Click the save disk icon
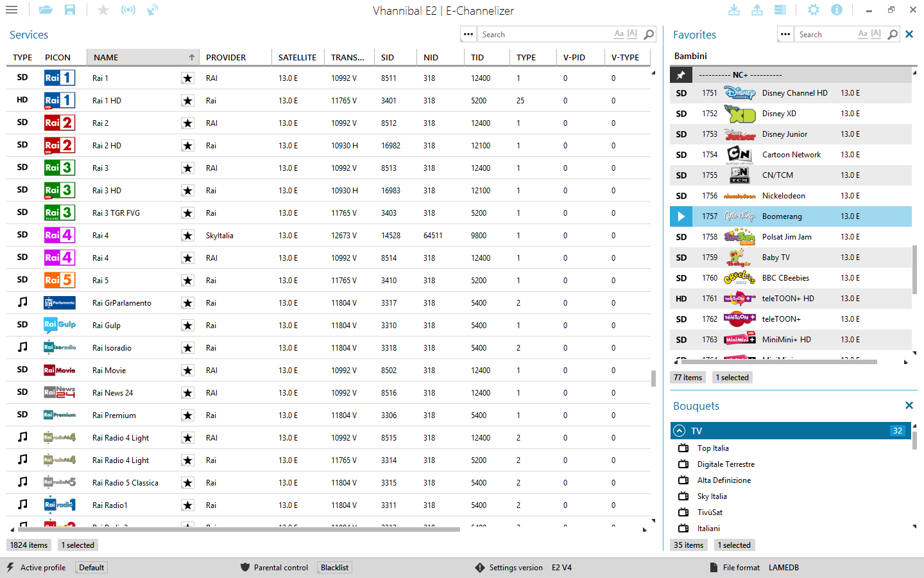Image resolution: width=924 pixels, height=578 pixels. point(70,10)
